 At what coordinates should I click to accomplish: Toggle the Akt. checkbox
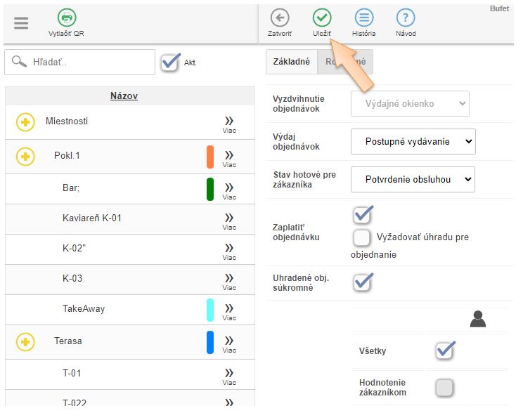pos(170,62)
